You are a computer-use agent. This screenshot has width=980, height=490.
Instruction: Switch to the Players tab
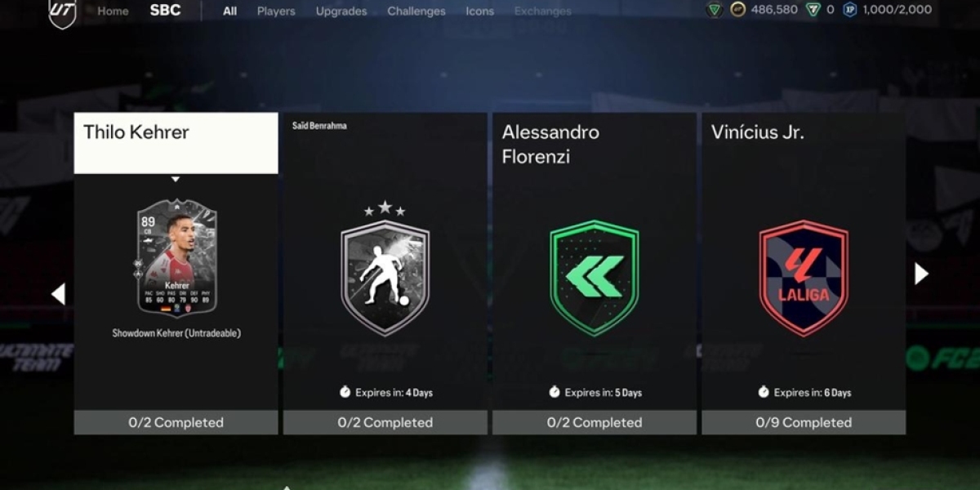276,11
